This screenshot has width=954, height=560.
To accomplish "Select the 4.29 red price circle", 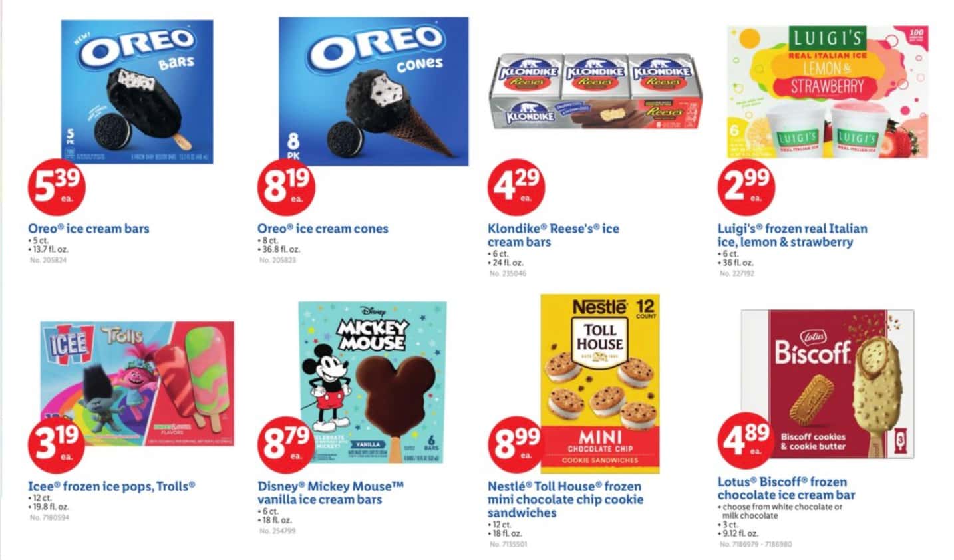I will pos(516,186).
